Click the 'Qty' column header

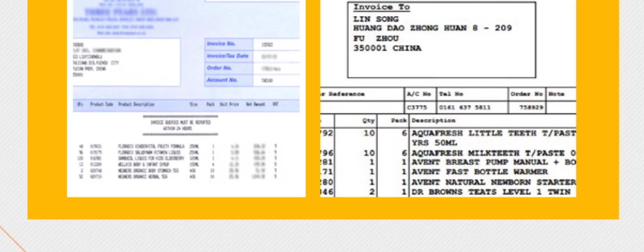368,121
